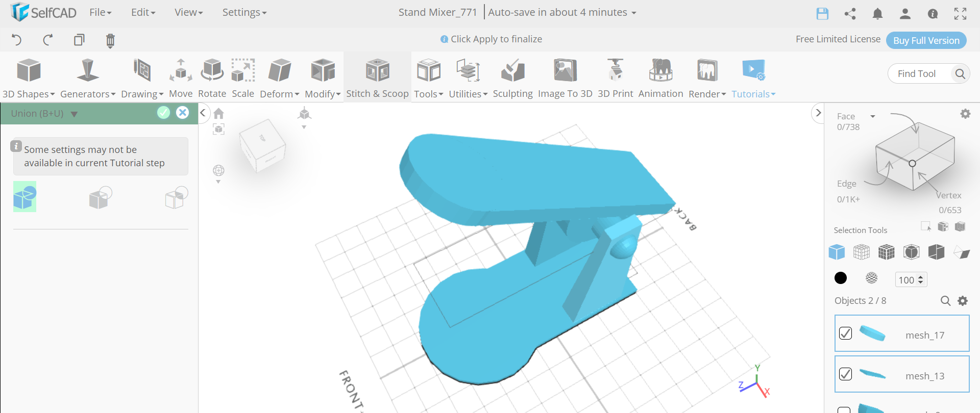Open the selection settings gear icon

[965, 114]
